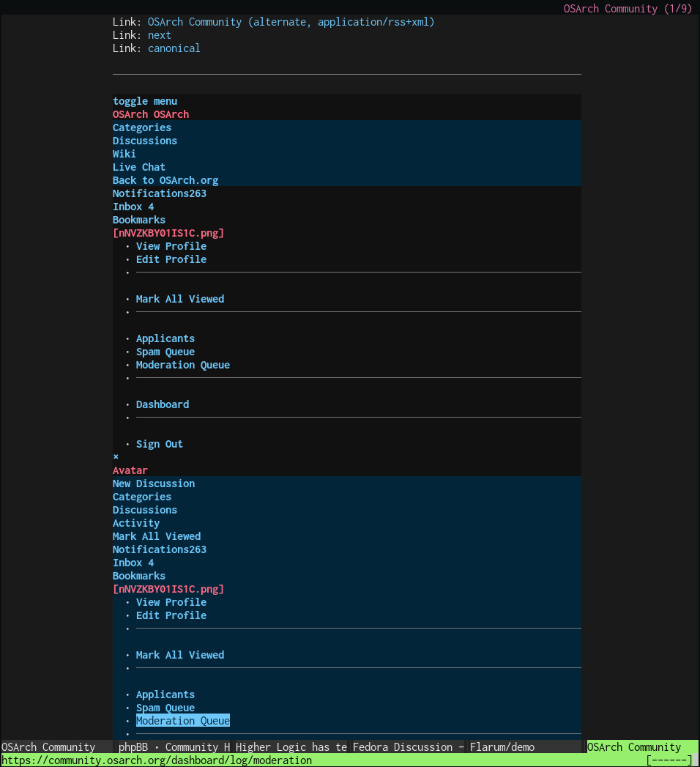This screenshot has width=700, height=767.
Task: Click the × close symbol
Action: (x=116, y=457)
